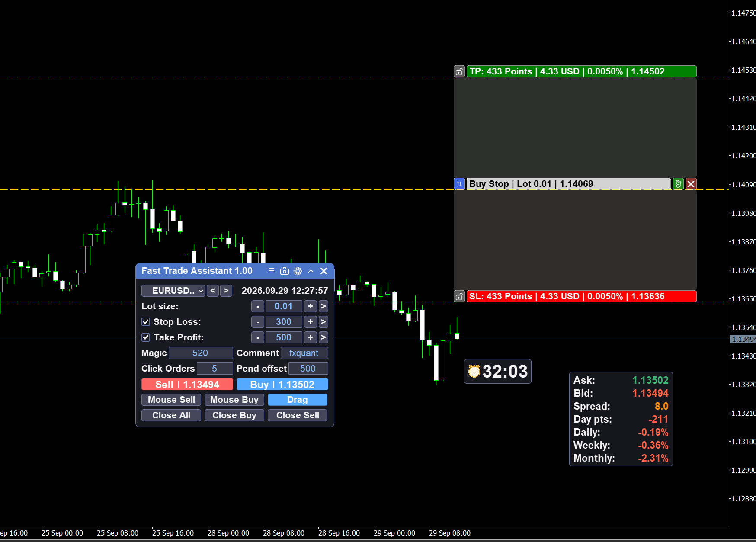Screen dimensions: 756x542
Task: Collapse the Fast Trade Assistant panel
Action: 311,271
